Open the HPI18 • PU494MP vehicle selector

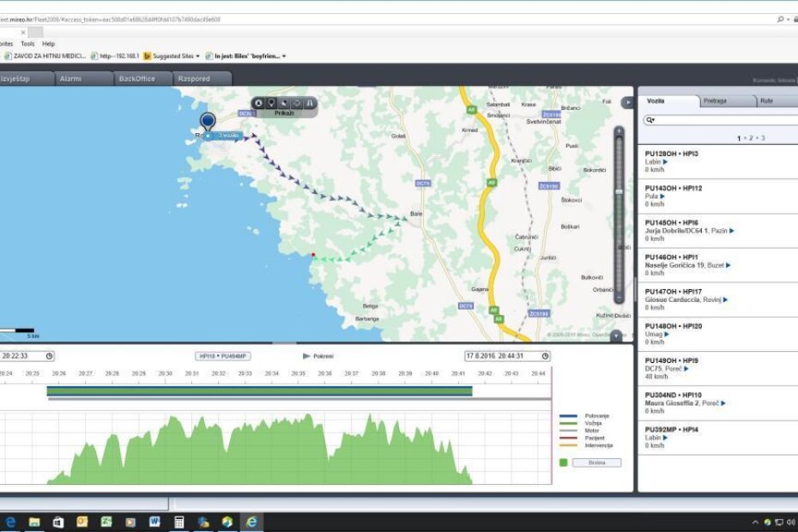point(223,355)
